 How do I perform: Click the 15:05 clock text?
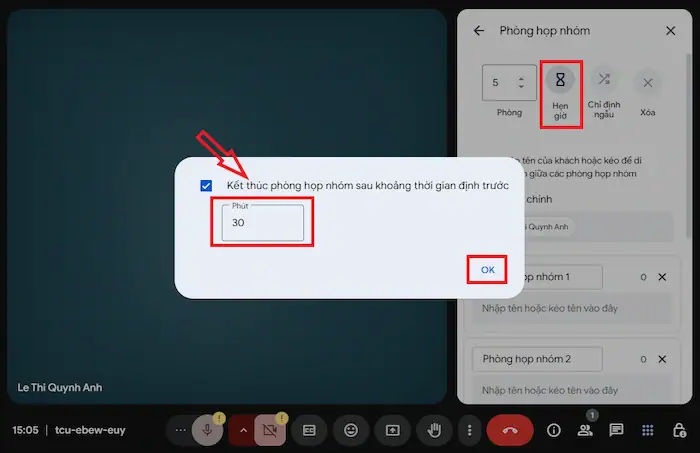tap(25, 430)
